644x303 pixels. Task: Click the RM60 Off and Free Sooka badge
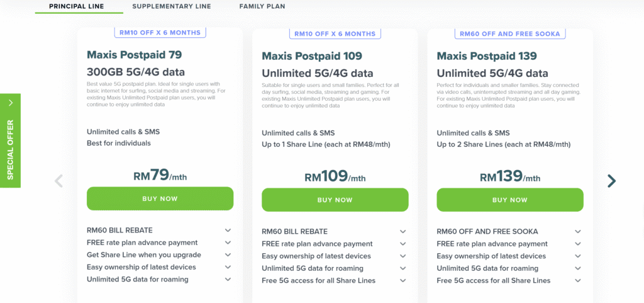click(x=510, y=33)
